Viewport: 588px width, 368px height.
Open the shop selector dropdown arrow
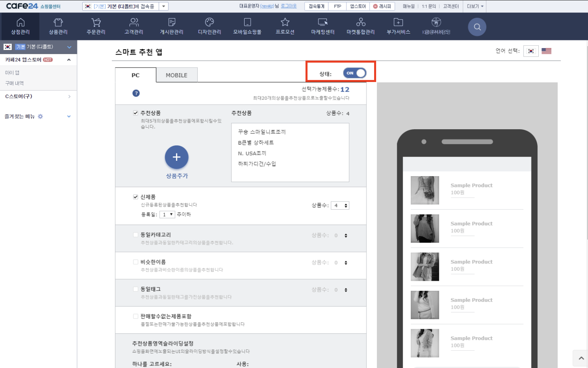click(163, 6)
